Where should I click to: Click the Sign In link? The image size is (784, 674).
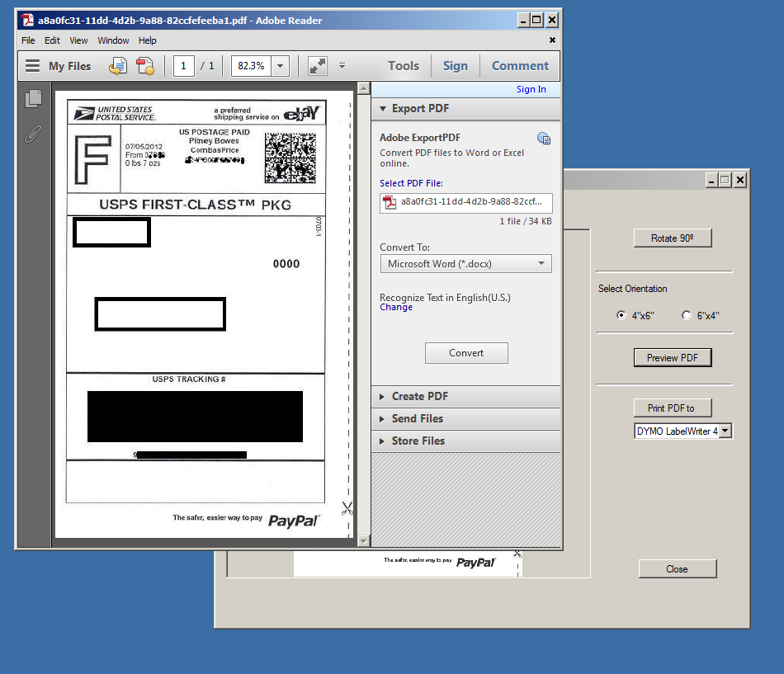click(531, 89)
